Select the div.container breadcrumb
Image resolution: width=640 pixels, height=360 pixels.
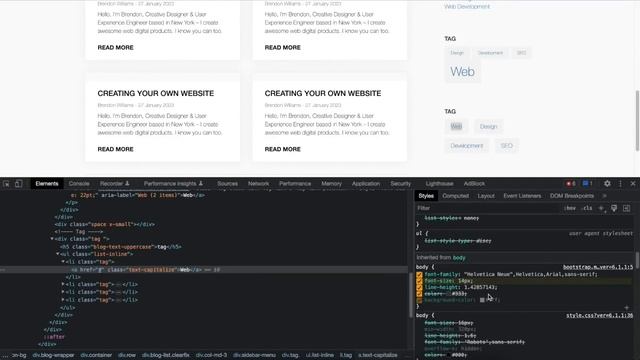[96, 355]
